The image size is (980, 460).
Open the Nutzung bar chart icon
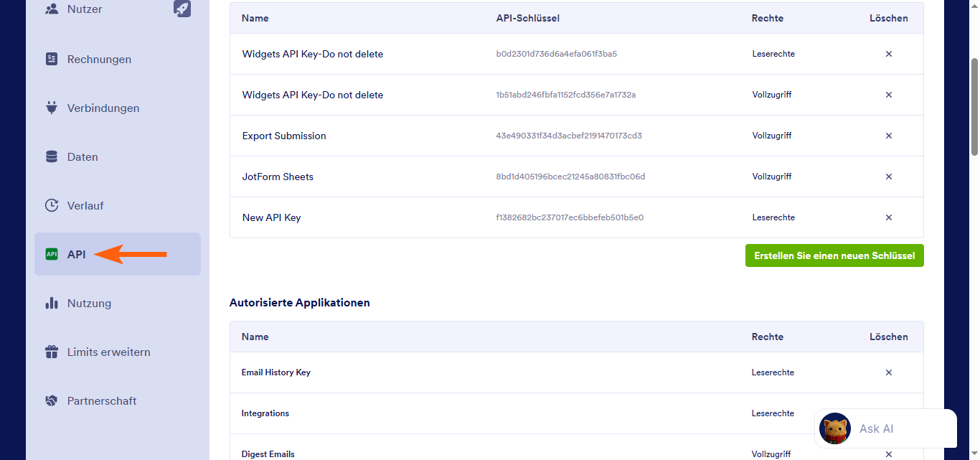click(52, 303)
